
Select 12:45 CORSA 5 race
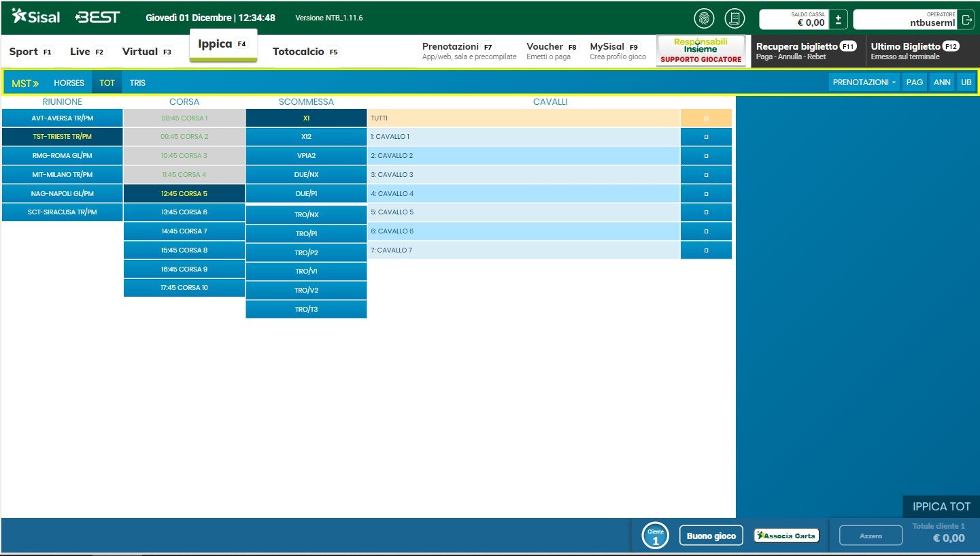[x=184, y=193]
